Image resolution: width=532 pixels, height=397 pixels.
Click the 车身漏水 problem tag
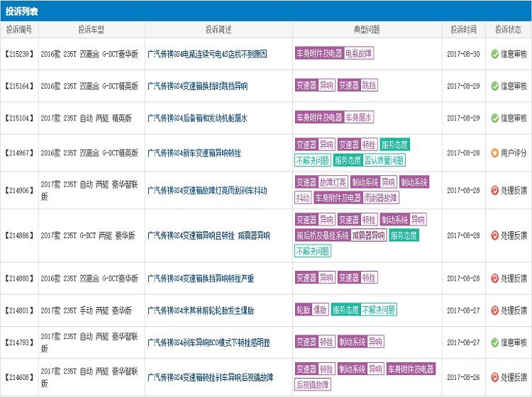pos(359,118)
